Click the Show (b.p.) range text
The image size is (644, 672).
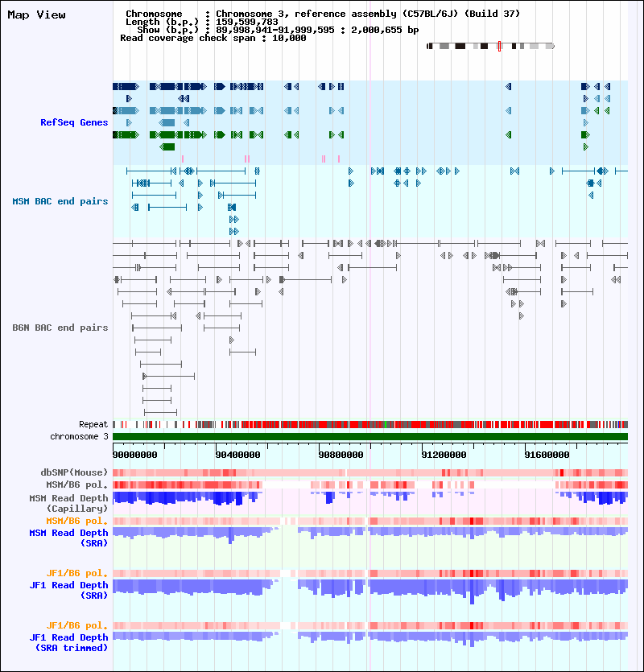click(278, 30)
